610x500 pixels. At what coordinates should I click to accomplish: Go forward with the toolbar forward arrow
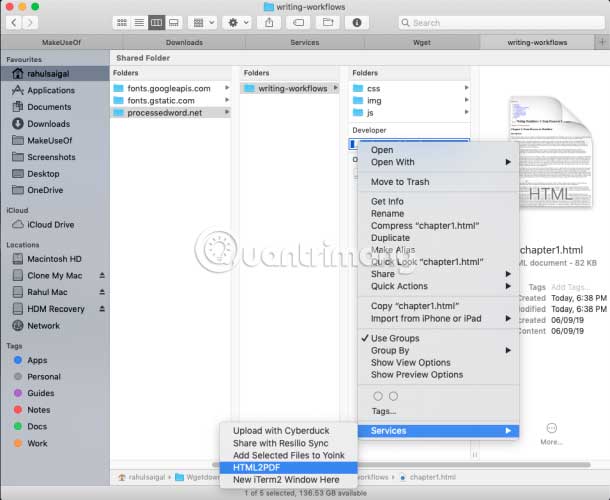click(x=30, y=23)
